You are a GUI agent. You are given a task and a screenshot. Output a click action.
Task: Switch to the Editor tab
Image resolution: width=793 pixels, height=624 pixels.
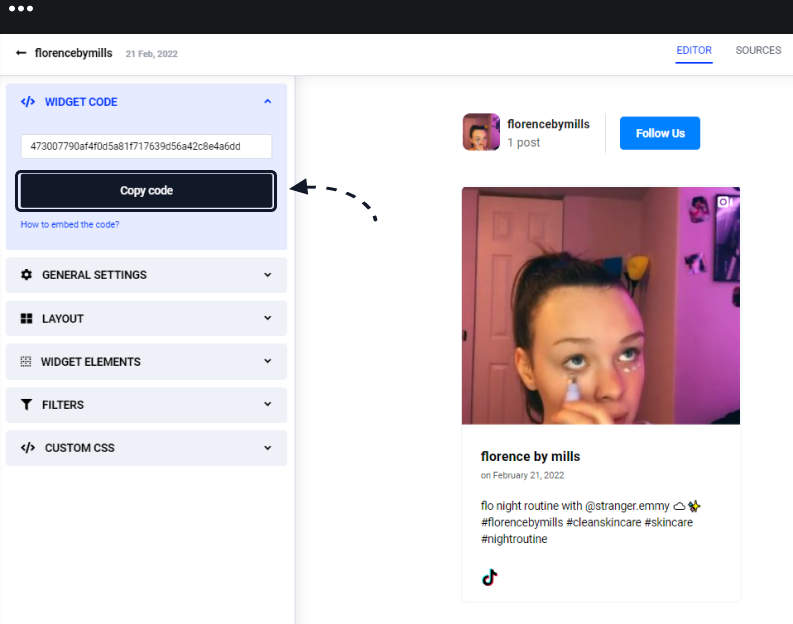(x=694, y=51)
